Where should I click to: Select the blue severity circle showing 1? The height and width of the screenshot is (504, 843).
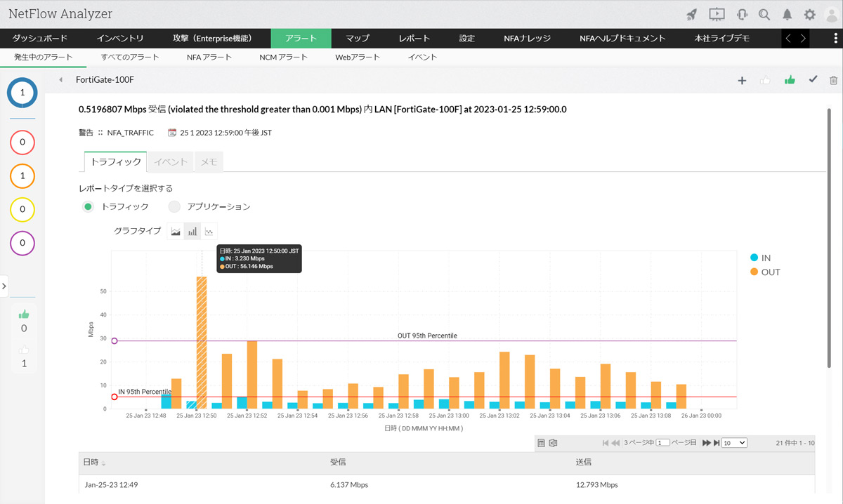tap(22, 93)
